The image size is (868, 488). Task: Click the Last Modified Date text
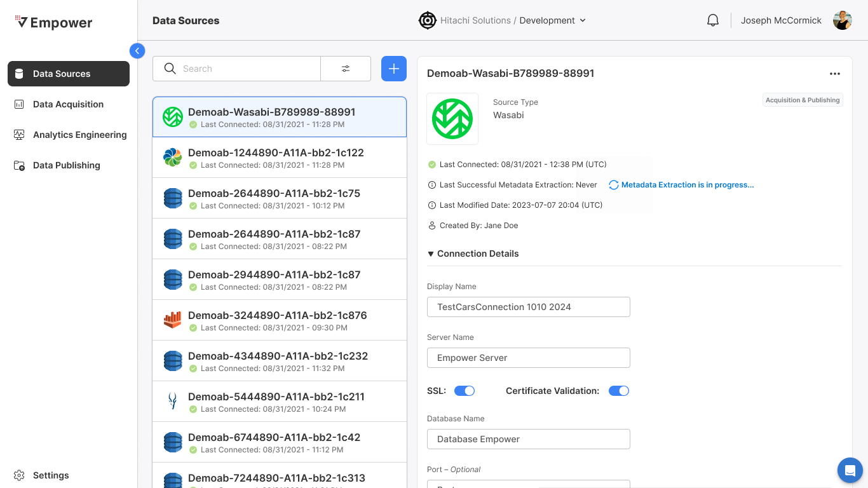click(521, 205)
